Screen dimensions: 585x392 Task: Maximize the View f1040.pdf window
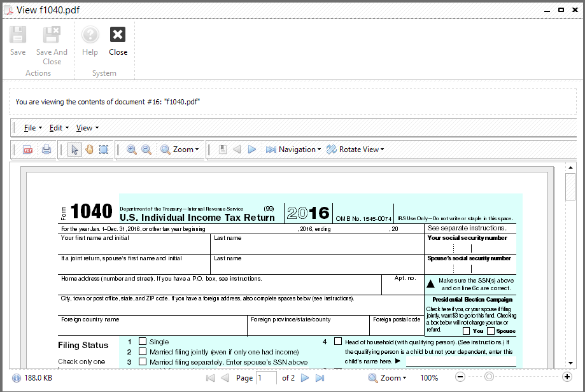coord(561,10)
